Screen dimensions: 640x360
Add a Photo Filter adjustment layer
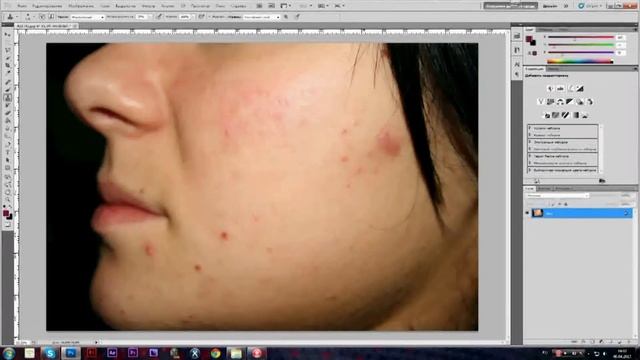click(x=580, y=102)
